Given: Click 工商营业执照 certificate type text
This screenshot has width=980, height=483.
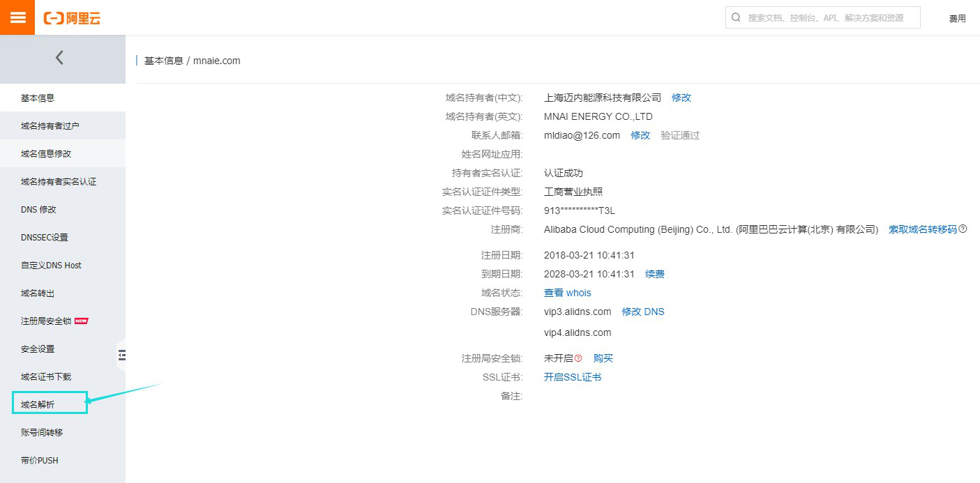Looking at the screenshot, I should click(x=573, y=192).
